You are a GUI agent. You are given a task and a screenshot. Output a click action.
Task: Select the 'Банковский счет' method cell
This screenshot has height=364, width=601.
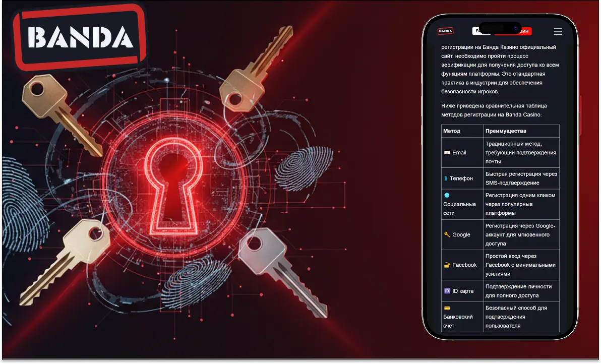click(x=462, y=317)
